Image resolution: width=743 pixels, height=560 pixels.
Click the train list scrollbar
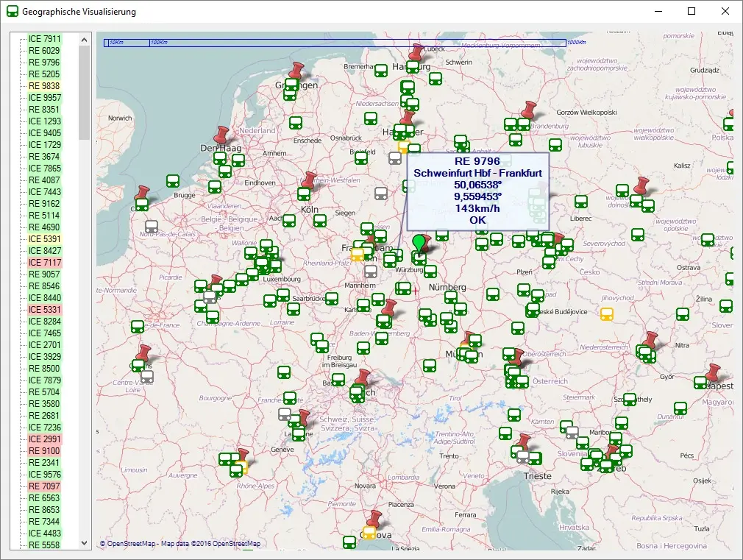(x=84, y=81)
